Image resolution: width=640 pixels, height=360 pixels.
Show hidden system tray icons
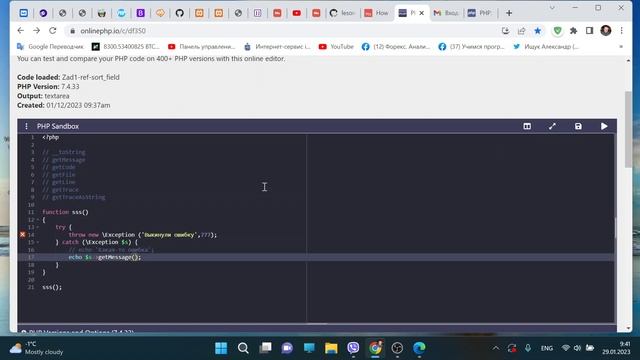coord(496,348)
